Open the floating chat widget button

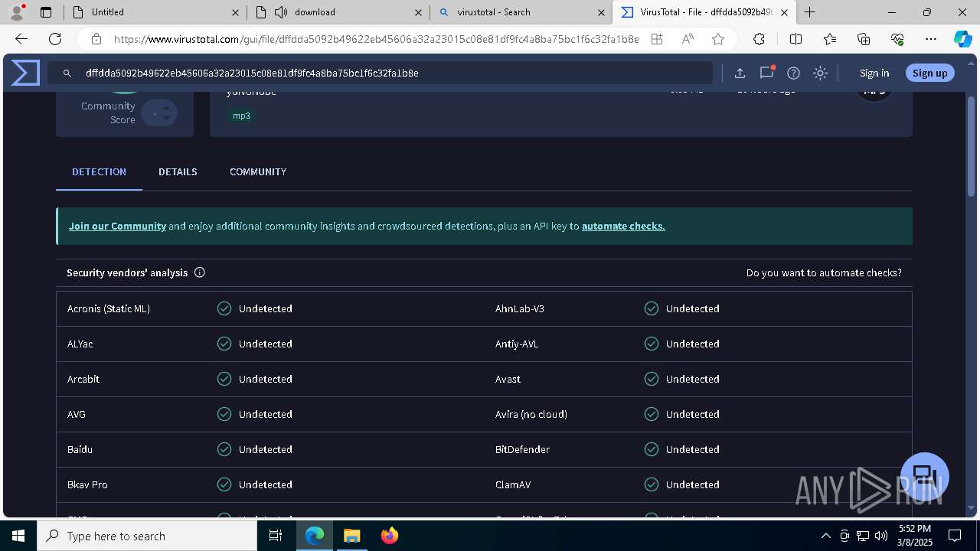point(925,476)
